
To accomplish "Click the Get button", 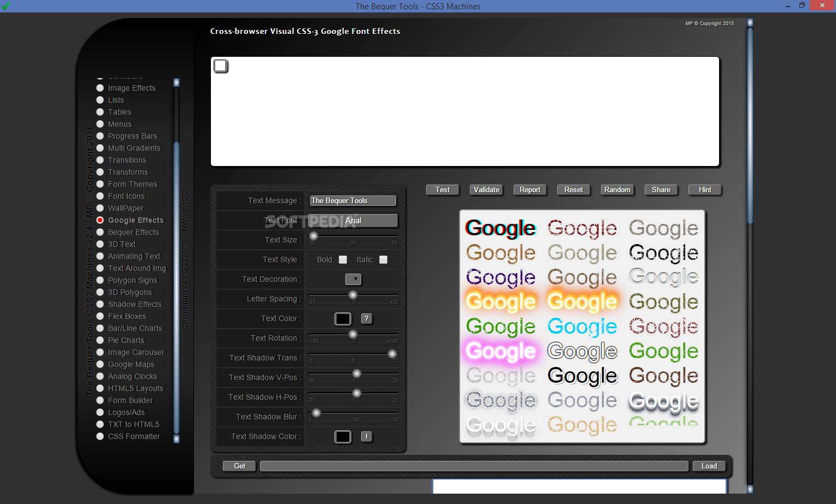I will tap(239, 466).
